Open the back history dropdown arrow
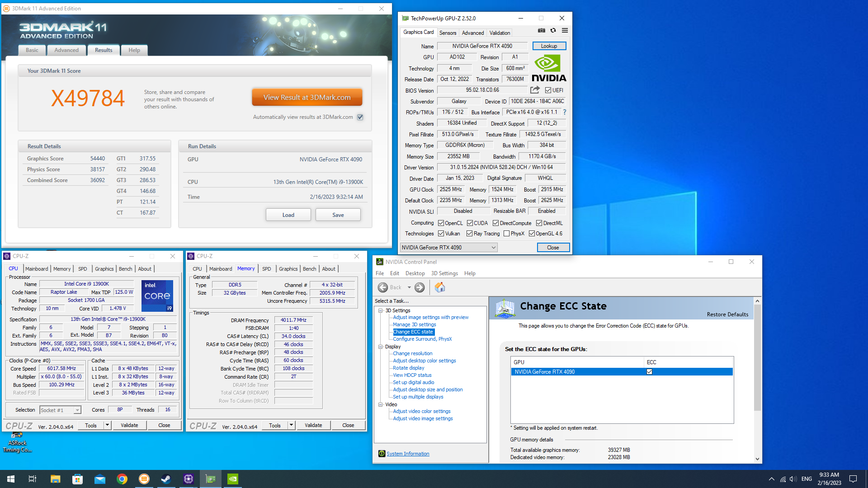Viewport: 868px width, 488px height. coord(409,287)
